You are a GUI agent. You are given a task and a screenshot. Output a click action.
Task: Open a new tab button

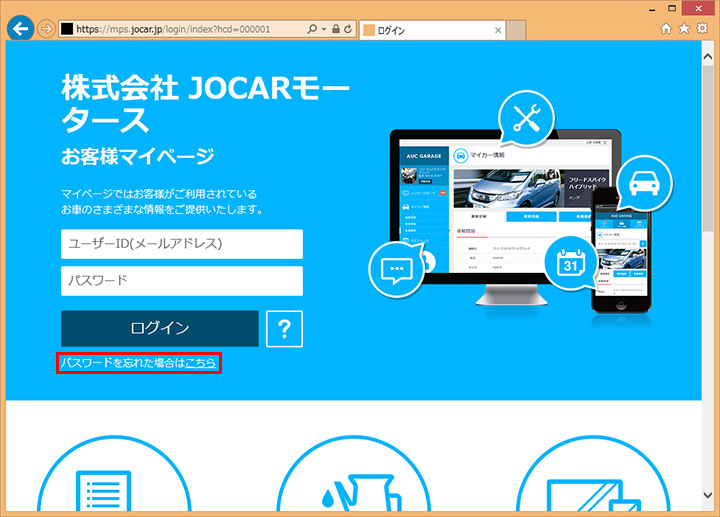[x=516, y=30]
